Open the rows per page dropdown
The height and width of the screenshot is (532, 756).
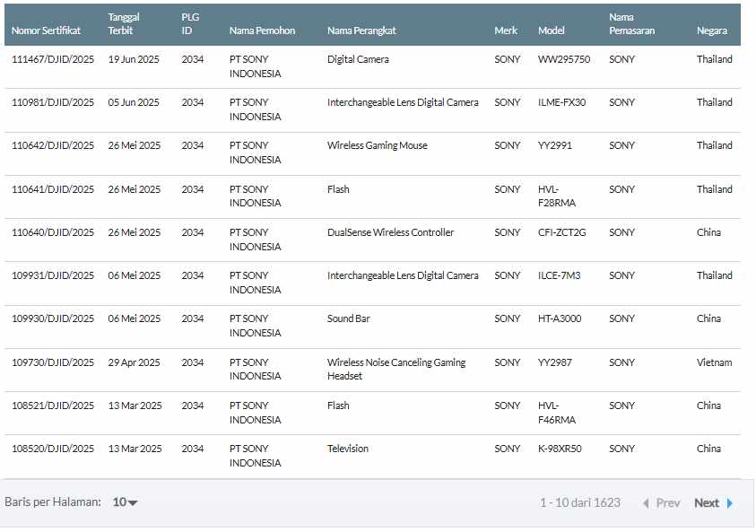(x=126, y=502)
